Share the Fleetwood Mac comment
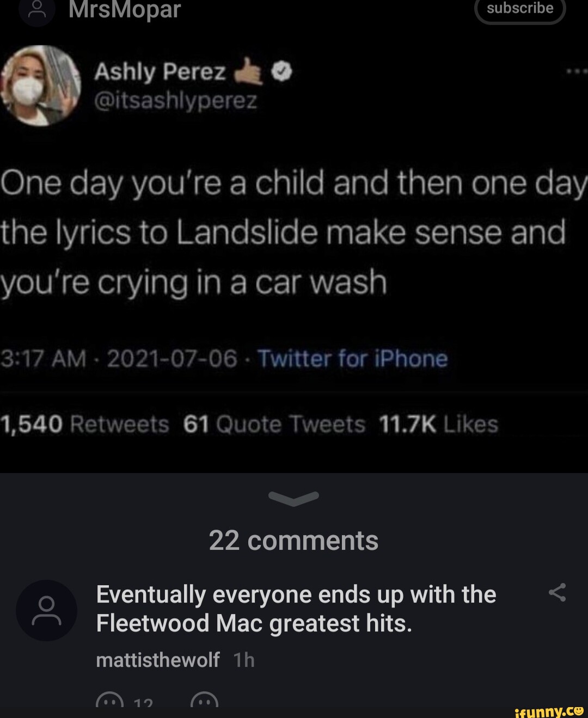This screenshot has width=588, height=718. pyautogui.click(x=558, y=592)
